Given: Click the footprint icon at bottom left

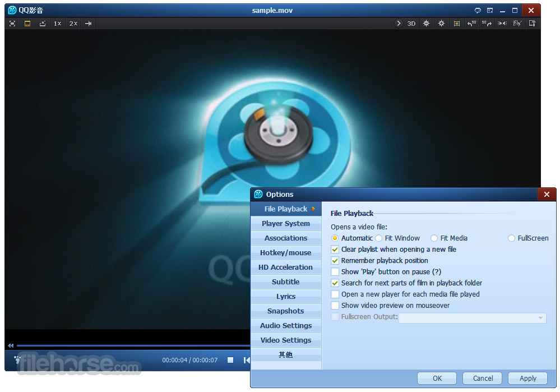Looking at the screenshot, I should (17, 359).
